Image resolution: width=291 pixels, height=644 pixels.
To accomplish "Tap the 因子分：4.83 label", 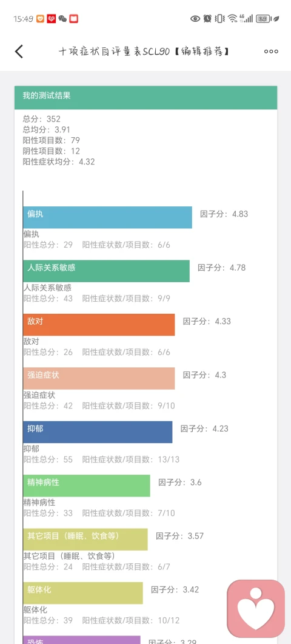I will coord(224,214).
